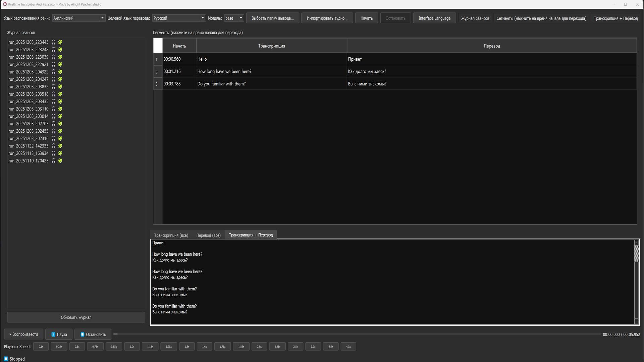Enable 0.5x playback speed
The height and width of the screenshot is (362, 644).
point(77,346)
